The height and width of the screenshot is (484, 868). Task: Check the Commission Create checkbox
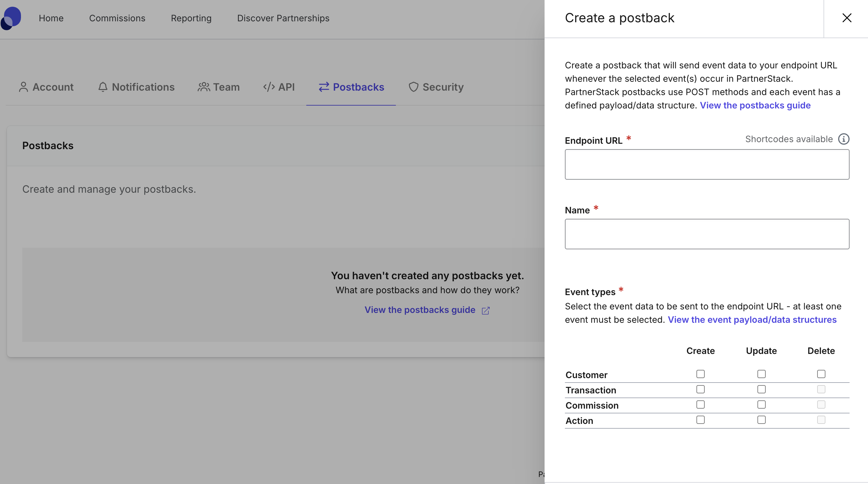click(700, 404)
